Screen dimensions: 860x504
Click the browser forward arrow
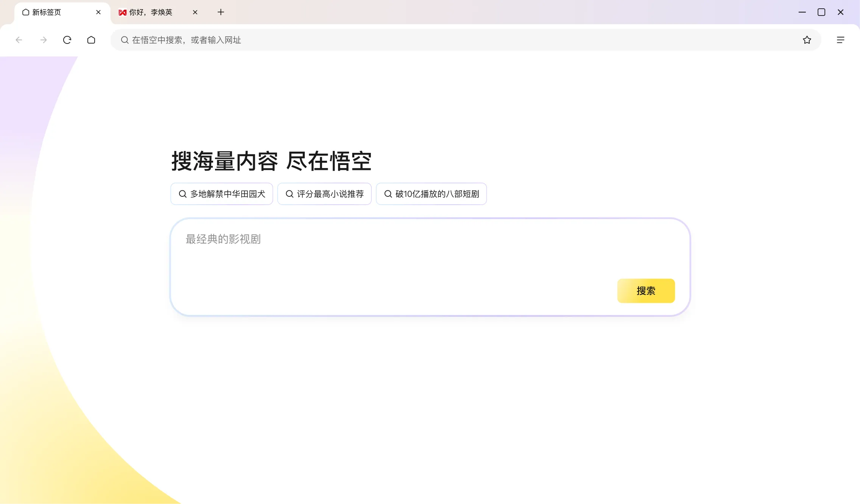pyautogui.click(x=44, y=40)
